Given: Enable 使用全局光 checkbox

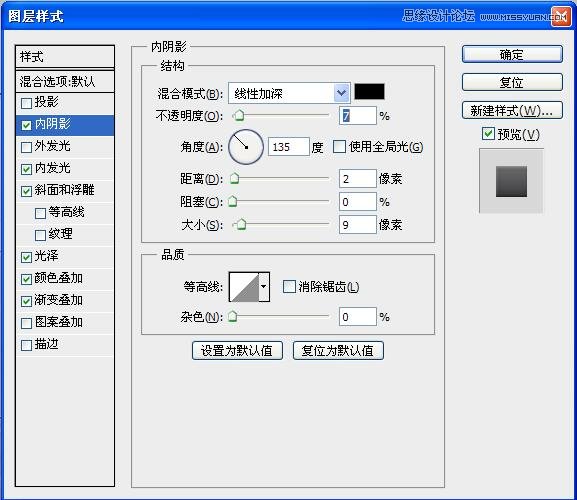Looking at the screenshot, I should point(339,146).
